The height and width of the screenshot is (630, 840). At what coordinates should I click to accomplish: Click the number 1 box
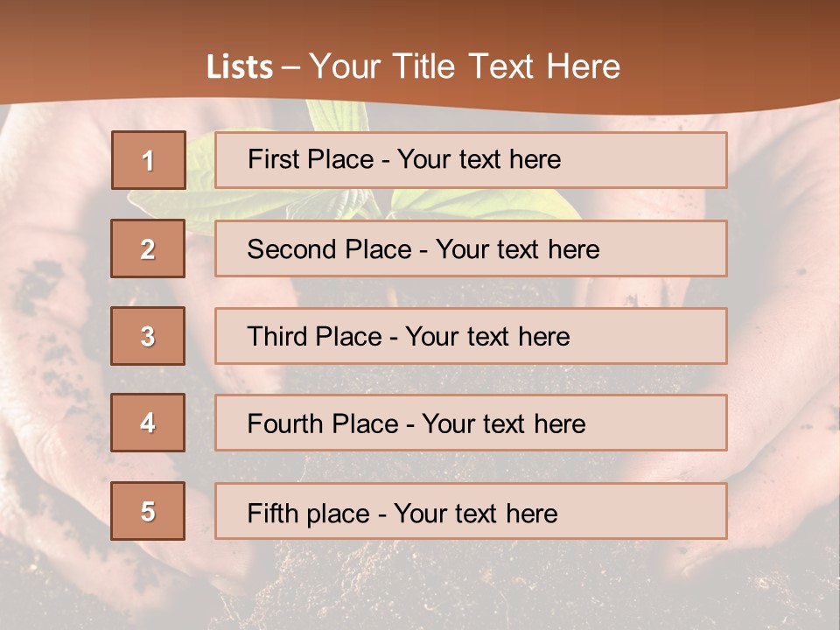point(148,160)
